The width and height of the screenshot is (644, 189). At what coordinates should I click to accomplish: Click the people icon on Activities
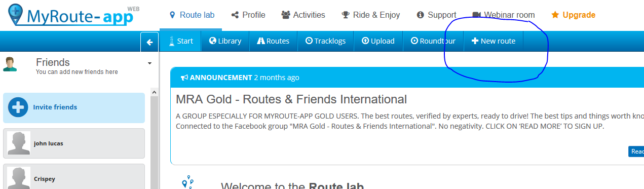(x=286, y=15)
